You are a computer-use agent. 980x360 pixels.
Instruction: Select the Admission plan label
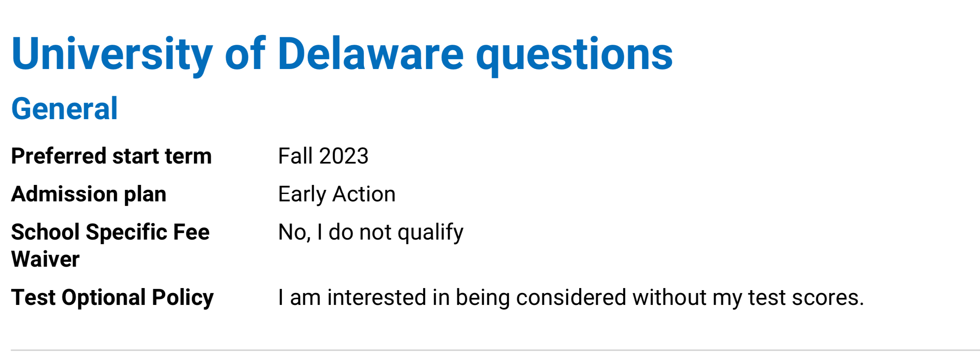click(89, 194)
